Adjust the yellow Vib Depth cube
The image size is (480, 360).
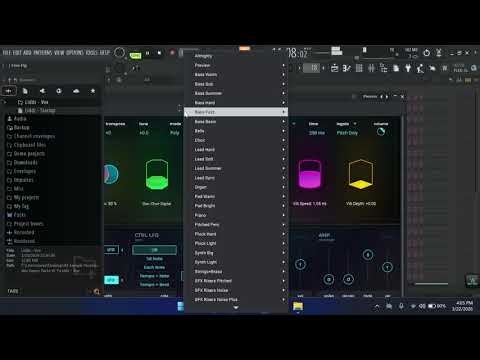click(x=361, y=174)
